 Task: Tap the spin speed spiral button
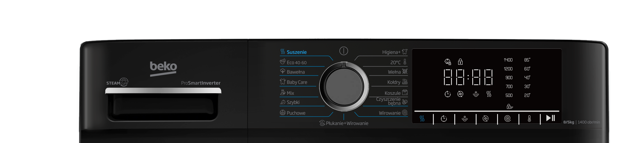pos(508,119)
